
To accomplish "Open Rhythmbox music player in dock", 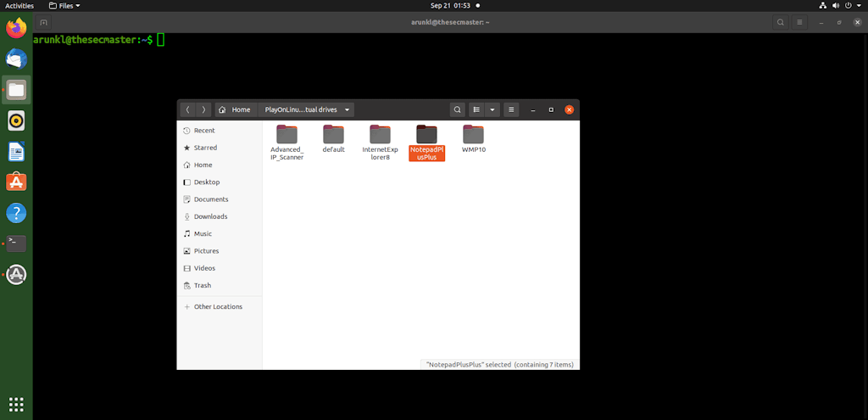I will click(x=17, y=120).
